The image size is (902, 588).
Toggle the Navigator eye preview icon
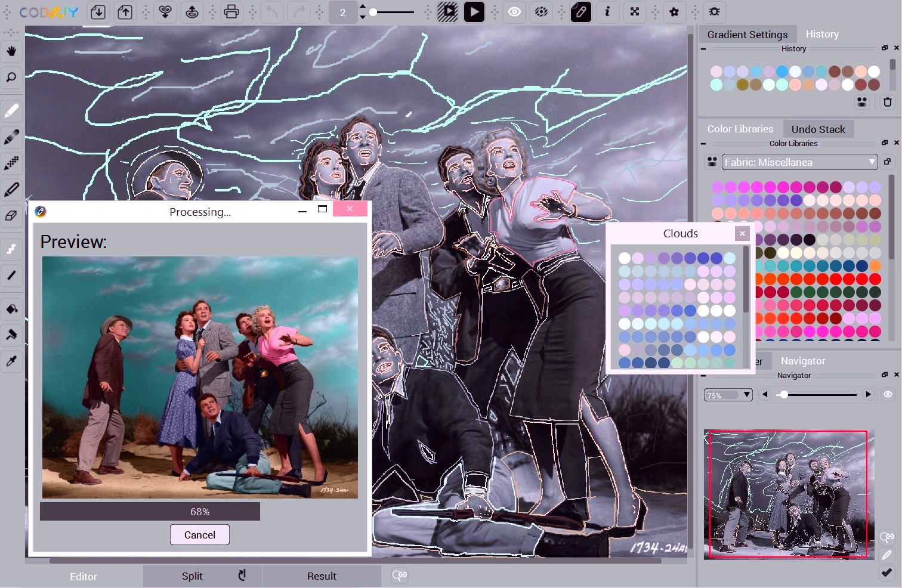point(888,395)
